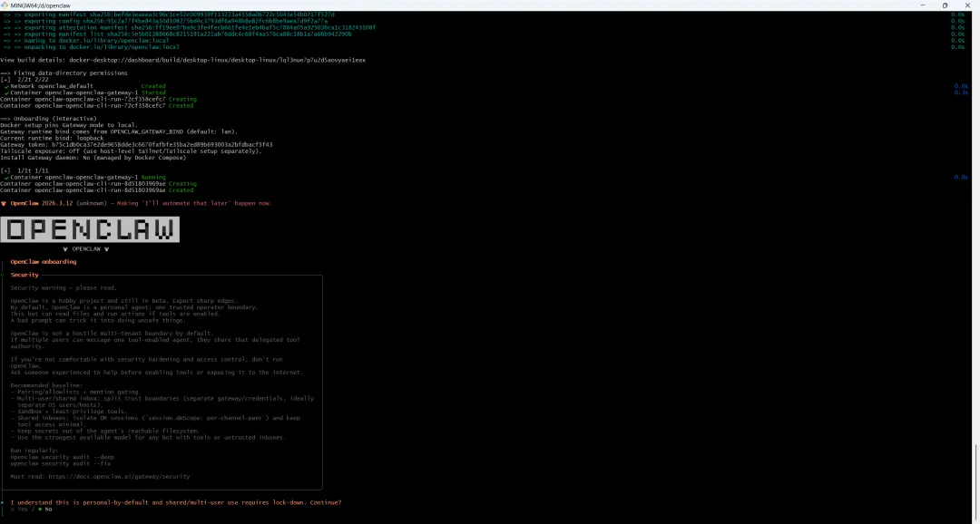Click 'A bad prompt can trick it' line
Screen dimensions: 980x524
pos(98,320)
